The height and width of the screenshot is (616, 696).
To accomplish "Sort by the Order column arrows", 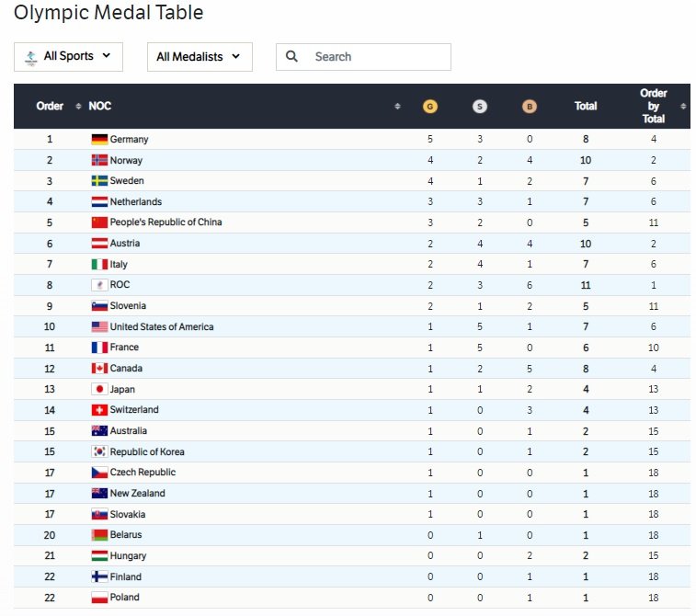I will pyautogui.click(x=78, y=107).
